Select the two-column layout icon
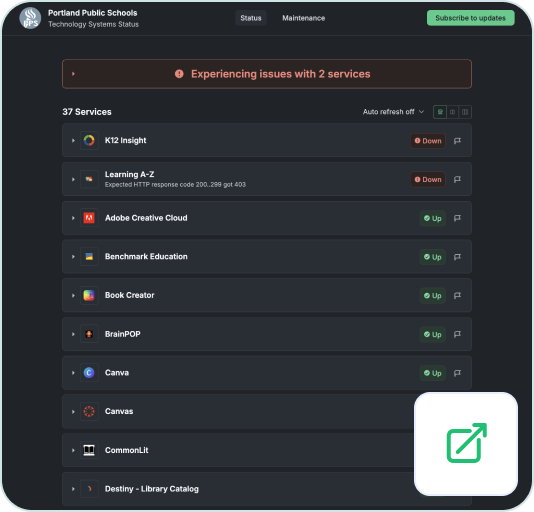This screenshot has height=512, width=534. tap(452, 112)
